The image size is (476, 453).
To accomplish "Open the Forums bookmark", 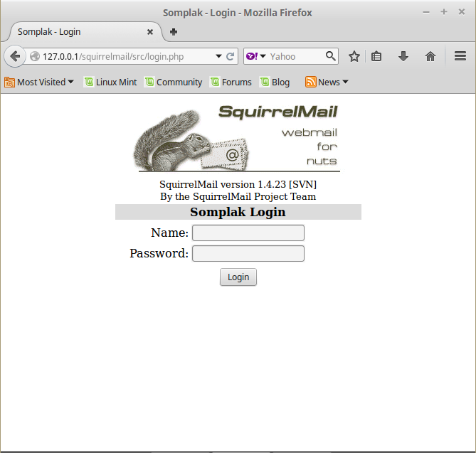I will (231, 82).
